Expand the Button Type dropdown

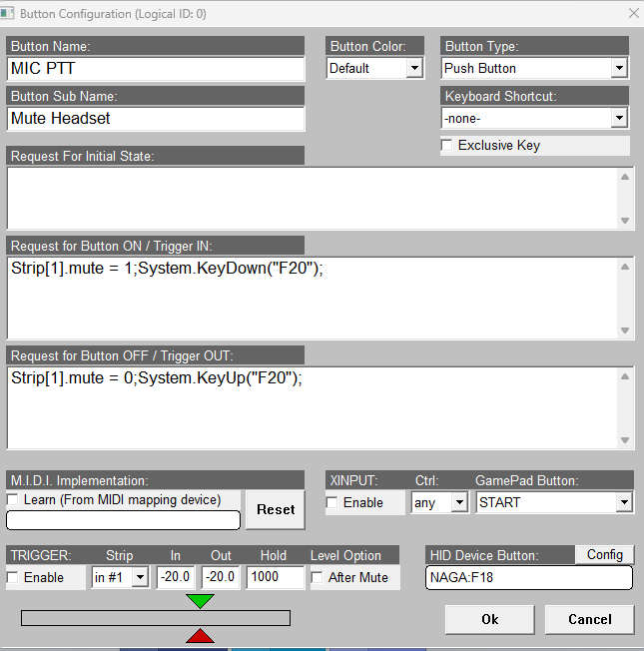pyautogui.click(x=619, y=69)
